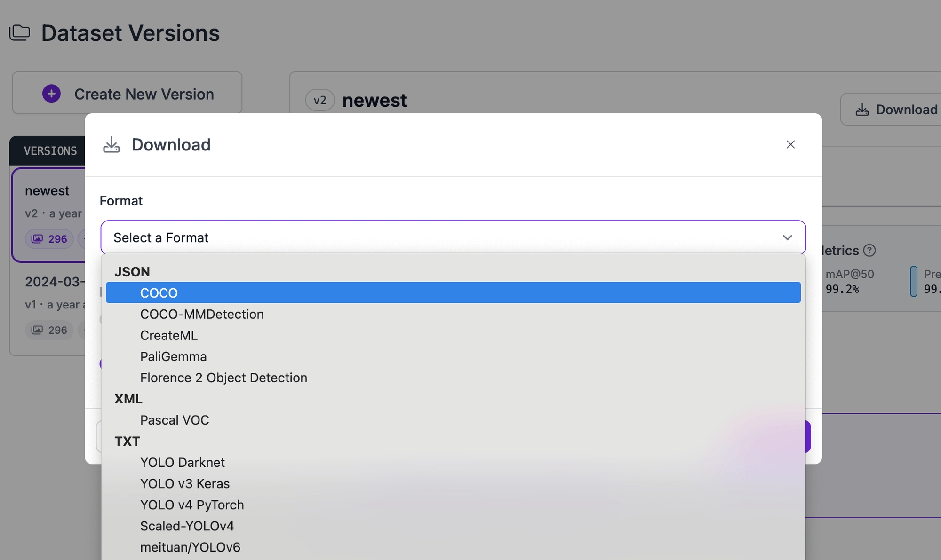Choose Pascal VOC export format
Image resolution: width=941 pixels, height=560 pixels.
175,420
